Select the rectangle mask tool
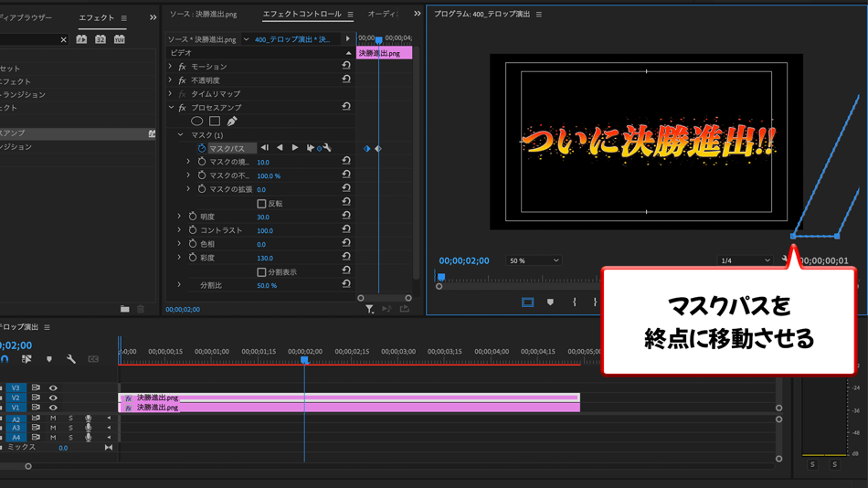The image size is (868, 488). tap(215, 121)
